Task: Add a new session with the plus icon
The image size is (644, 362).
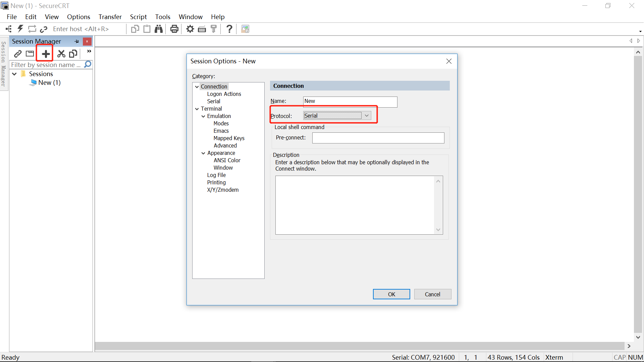Action: tap(46, 54)
